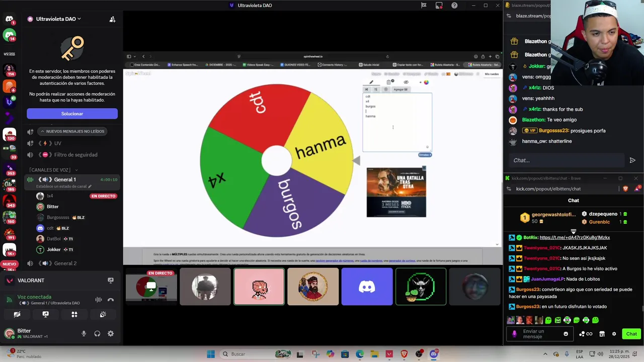Open Discord inbox icon in title bar

439,5
